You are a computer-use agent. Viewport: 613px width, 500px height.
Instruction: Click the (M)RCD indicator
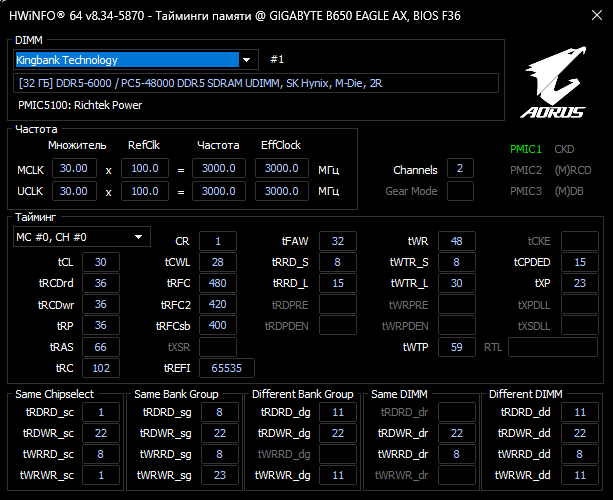click(573, 170)
